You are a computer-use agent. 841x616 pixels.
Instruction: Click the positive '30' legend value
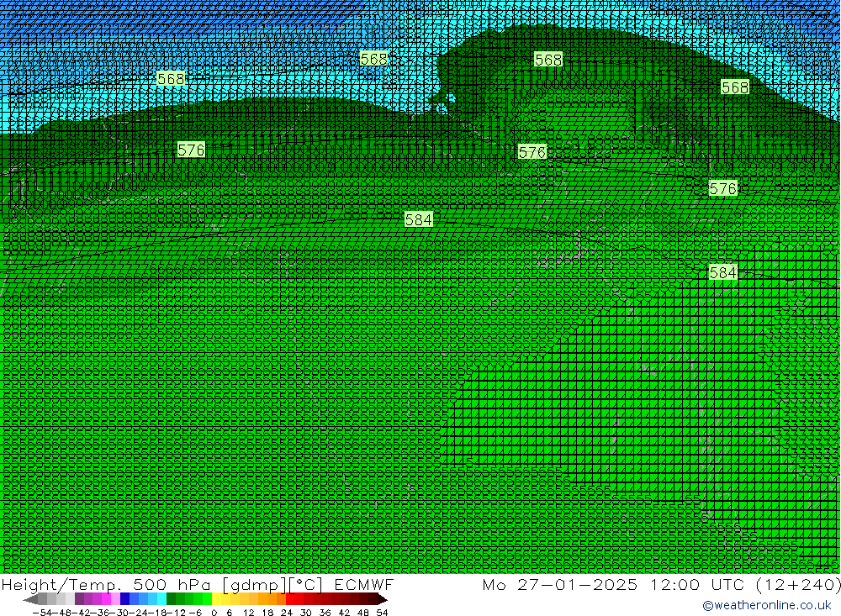click(x=306, y=613)
